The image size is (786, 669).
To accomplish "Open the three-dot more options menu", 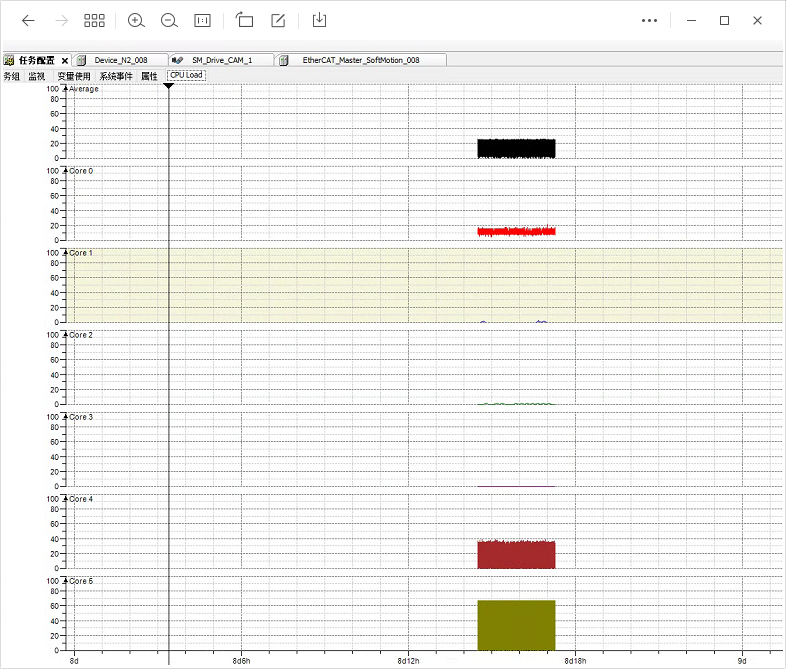I will (650, 20).
